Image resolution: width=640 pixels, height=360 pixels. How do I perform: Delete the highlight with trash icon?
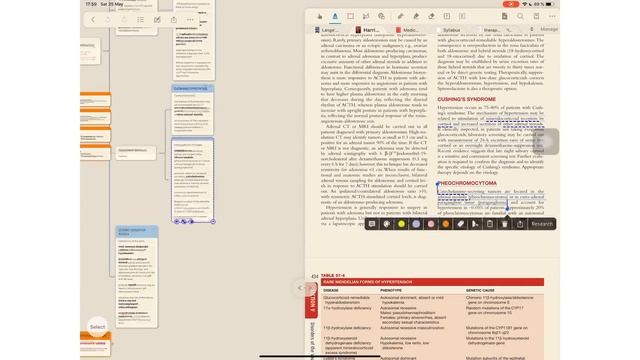pos(505,224)
